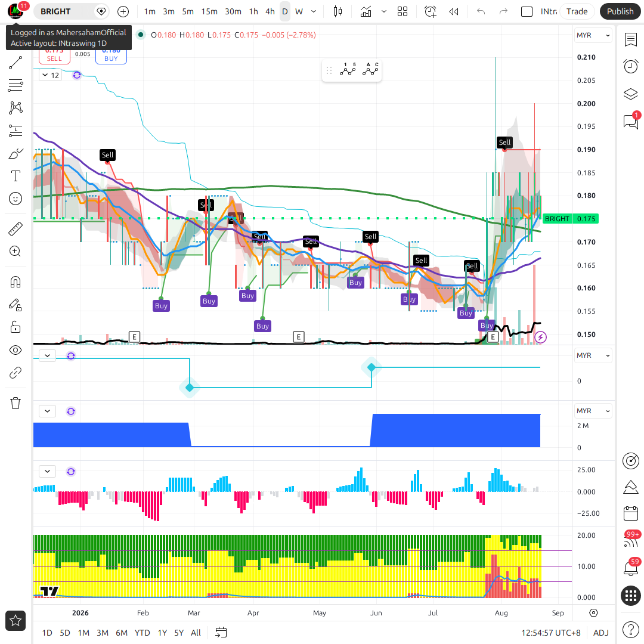
Task: Open the Trade button
Action: pyautogui.click(x=577, y=11)
